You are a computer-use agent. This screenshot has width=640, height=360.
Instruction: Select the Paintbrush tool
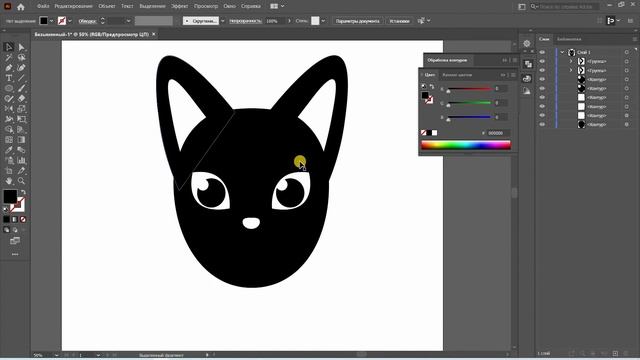click(x=22, y=88)
